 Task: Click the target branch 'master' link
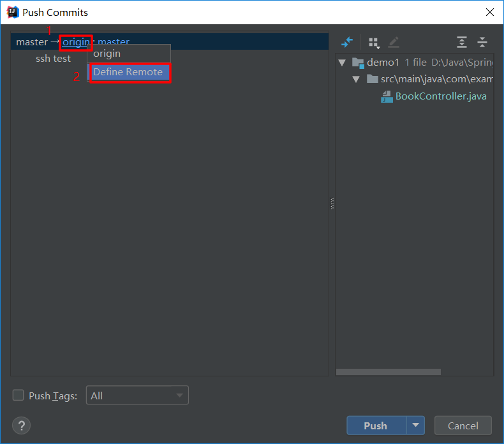pos(114,41)
